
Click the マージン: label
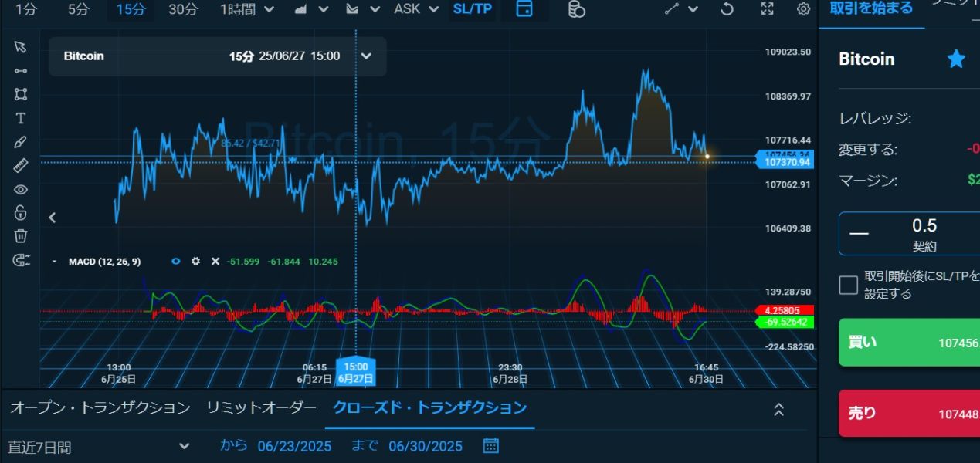(x=868, y=181)
